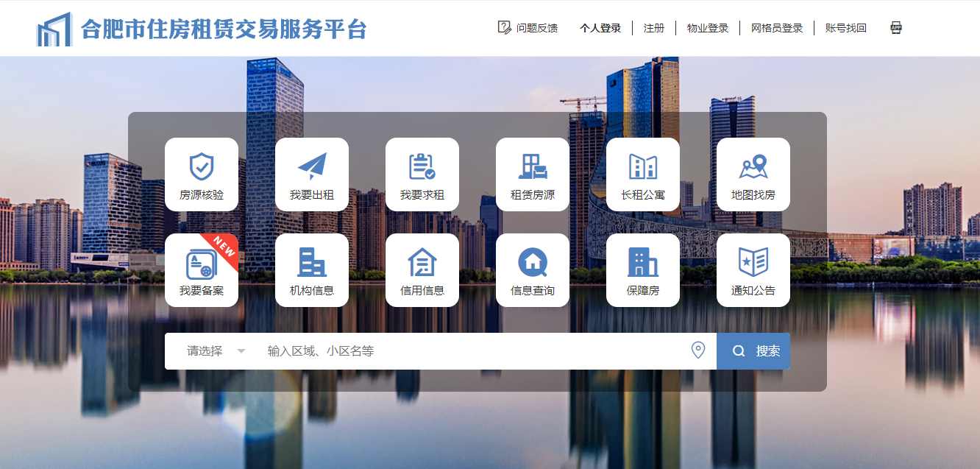
Task: Click the printer icon in the top bar
Action: 895,27
